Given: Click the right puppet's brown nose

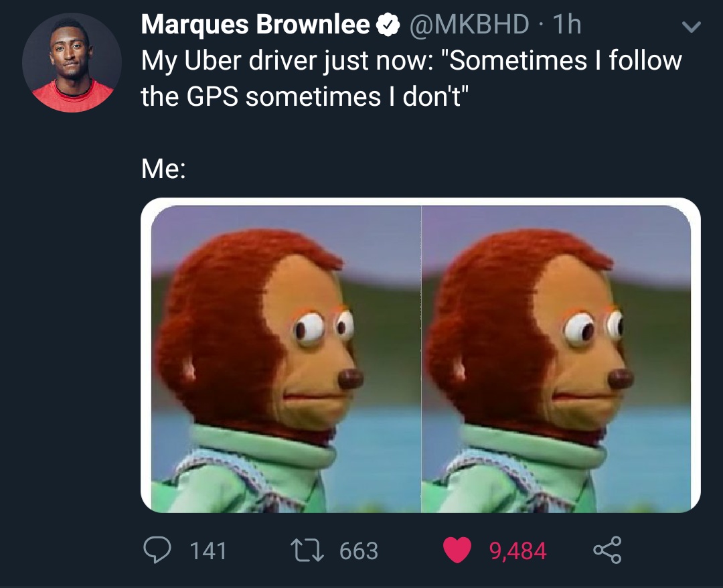Looking at the screenshot, I should pyautogui.click(x=621, y=379).
